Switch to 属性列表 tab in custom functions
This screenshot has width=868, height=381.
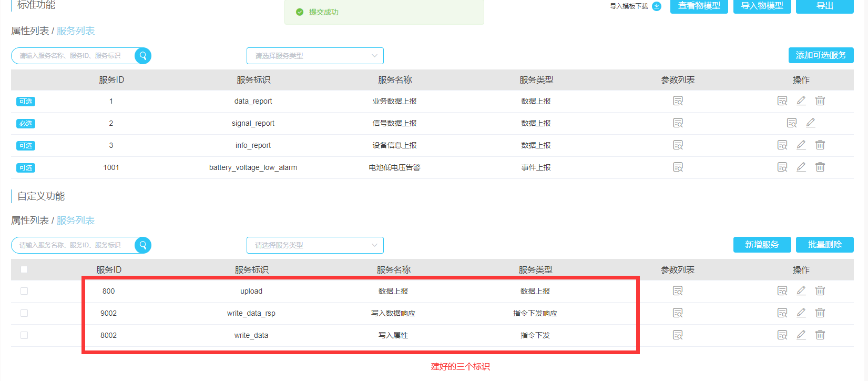(x=30, y=220)
